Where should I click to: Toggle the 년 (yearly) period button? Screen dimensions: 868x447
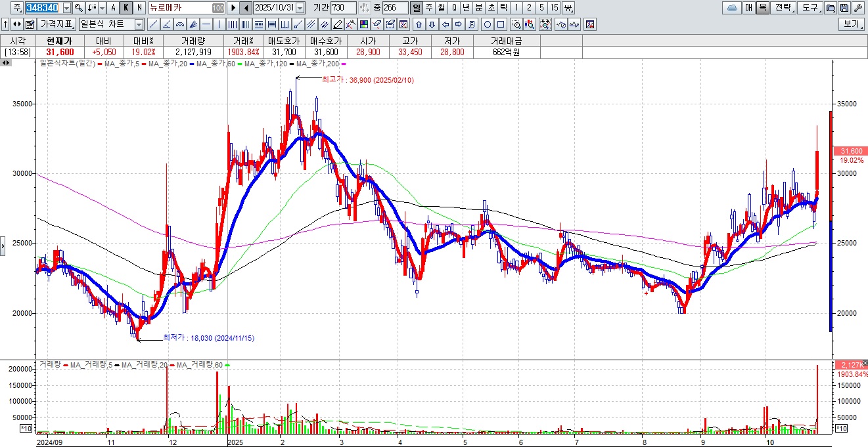click(466, 8)
